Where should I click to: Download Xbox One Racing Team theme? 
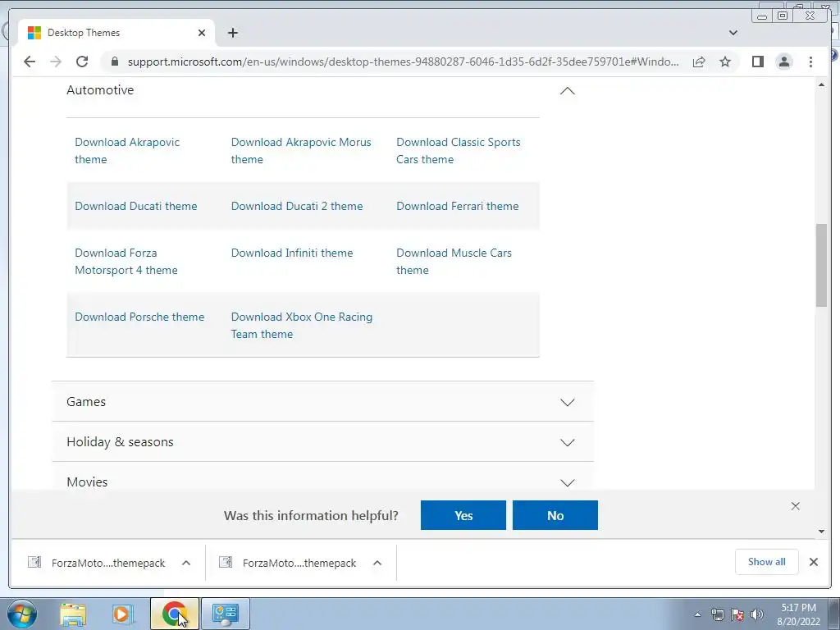[x=302, y=325]
